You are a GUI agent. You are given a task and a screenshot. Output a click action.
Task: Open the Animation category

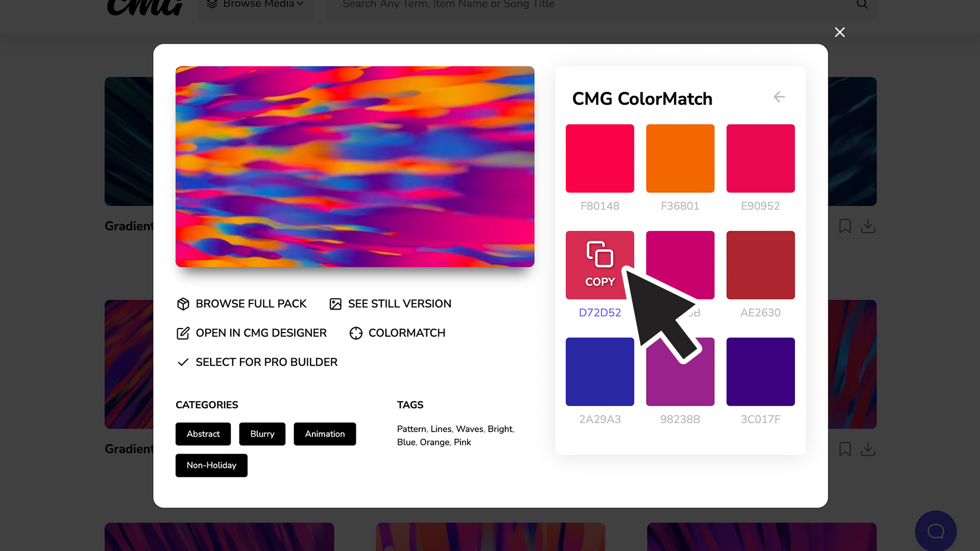click(325, 434)
